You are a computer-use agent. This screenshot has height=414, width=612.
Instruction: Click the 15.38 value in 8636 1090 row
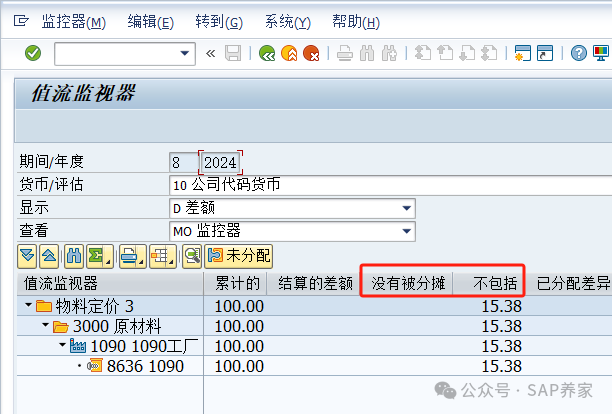502,366
